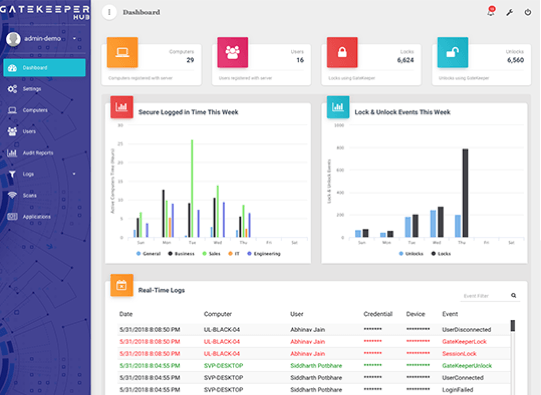Screen dimensions: 541x395
Task: Toggle sidebar with the round menu button
Action: (109, 12)
